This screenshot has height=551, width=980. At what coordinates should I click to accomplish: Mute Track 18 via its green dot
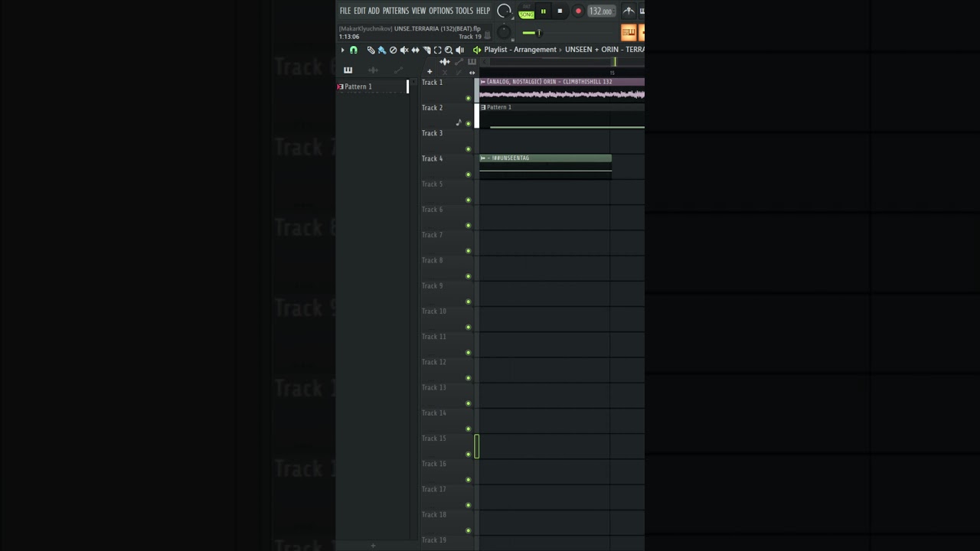[469, 530]
